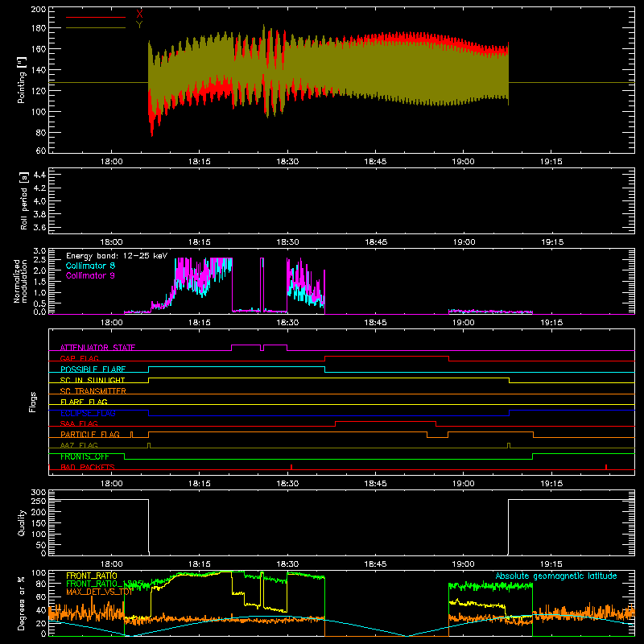Click the GAP_FLAG label
This screenshot has width=644, height=644.
79,358
